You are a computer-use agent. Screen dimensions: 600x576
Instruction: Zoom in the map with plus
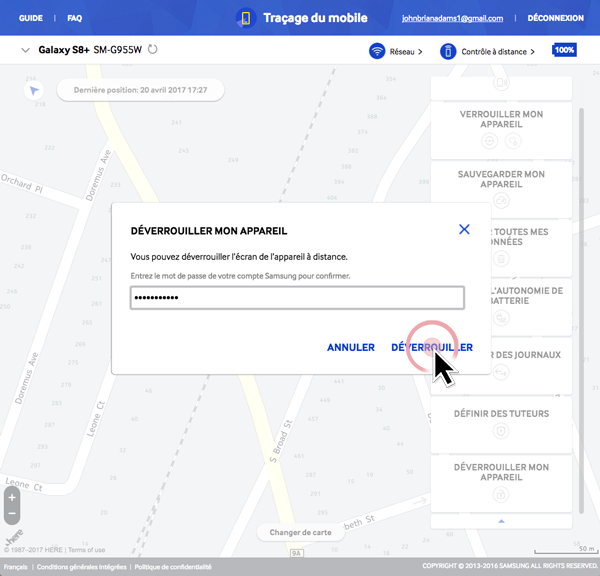coord(12,498)
